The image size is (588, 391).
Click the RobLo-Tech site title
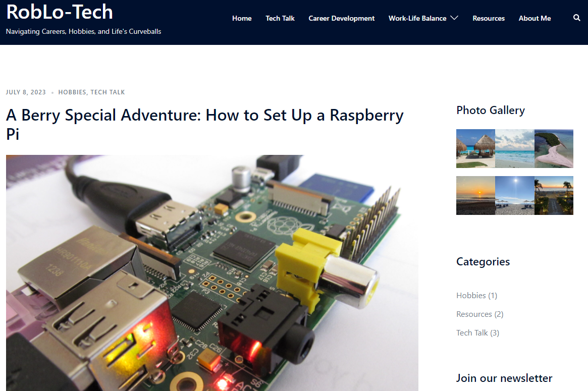click(60, 12)
